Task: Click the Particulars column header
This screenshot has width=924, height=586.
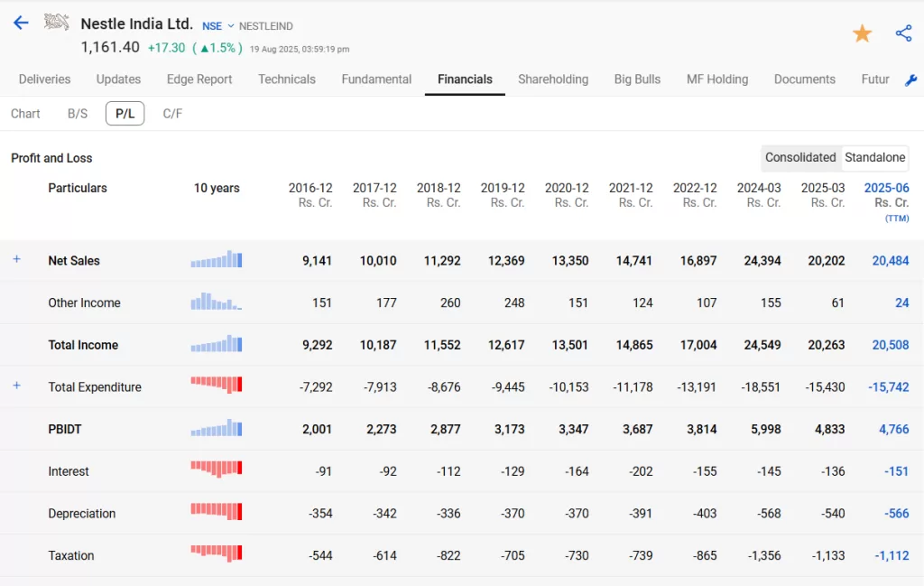Action: tap(78, 188)
